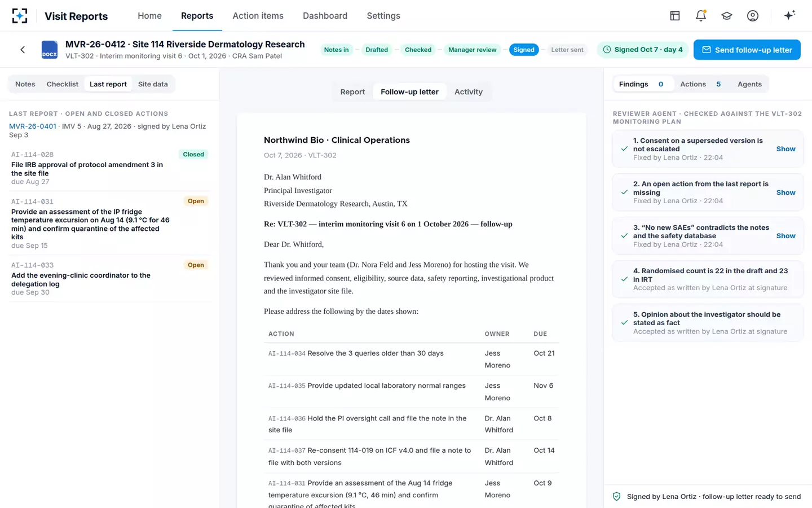Switch to the Checklist tab
Screen dimensions: 812x508
click(63, 84)
